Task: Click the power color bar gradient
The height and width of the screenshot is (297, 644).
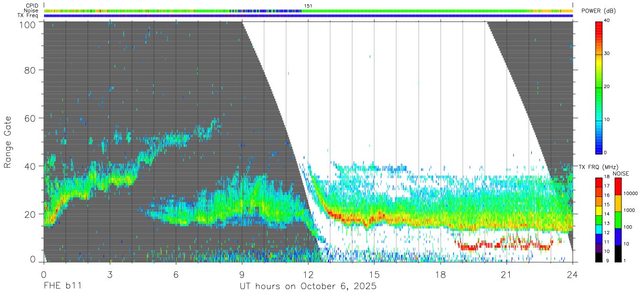Action: pos(599,87)
